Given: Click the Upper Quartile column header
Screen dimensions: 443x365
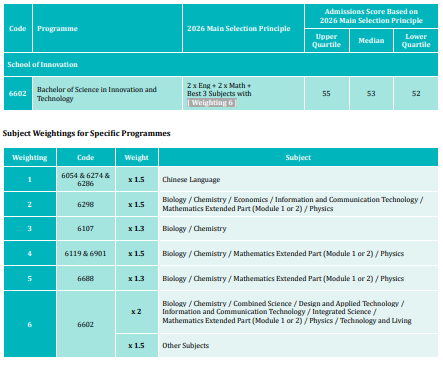Looking at the screenshot, I should (327, 40).
